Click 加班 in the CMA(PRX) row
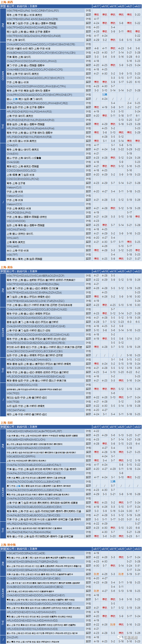 point(105,95)
